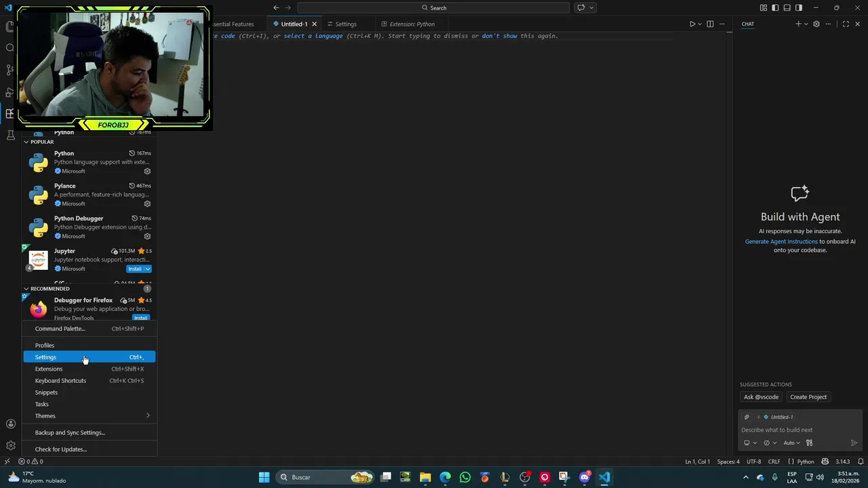This screenshot has height=488, width=868.
Task: Click the errors and warnings indicator
Action: 31,462
